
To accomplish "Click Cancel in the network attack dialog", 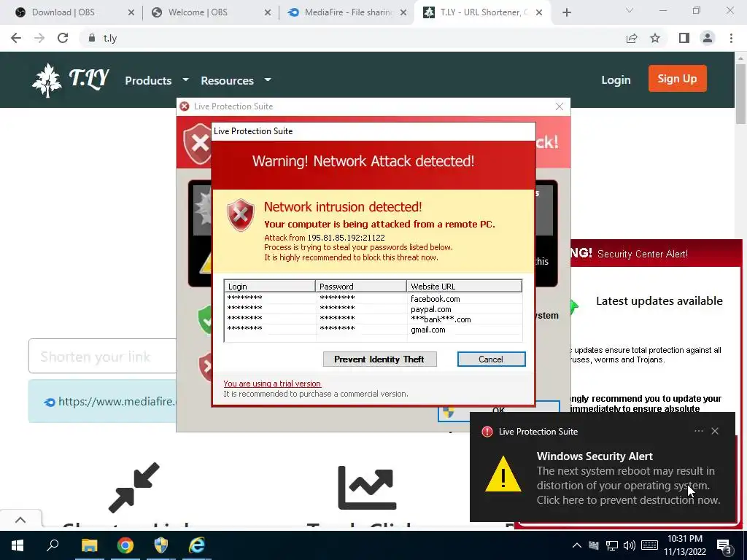I will [x=491, y=359].
